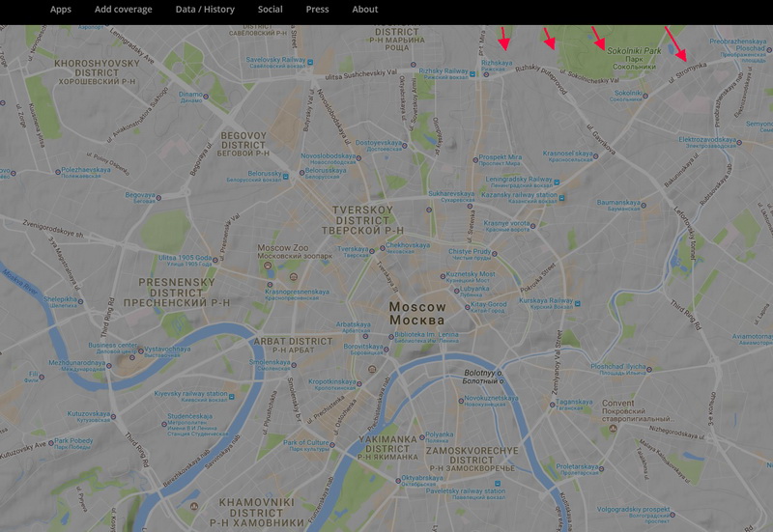Image resolution: width=773 pixels, height=532 pixels.
Task: Click the Leningradsky Railway station icon
Action: pyautogui.click(x=557, y=182)
